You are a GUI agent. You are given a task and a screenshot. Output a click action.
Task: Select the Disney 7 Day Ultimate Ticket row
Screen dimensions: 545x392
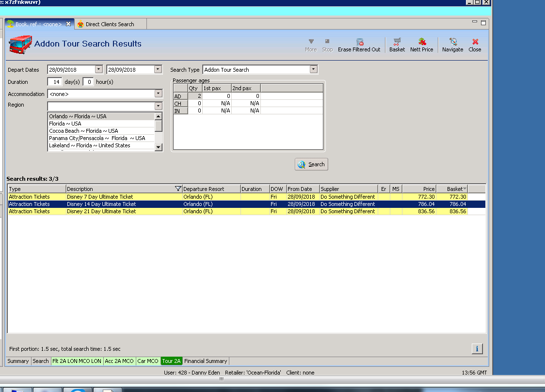[x=100, y=197]
